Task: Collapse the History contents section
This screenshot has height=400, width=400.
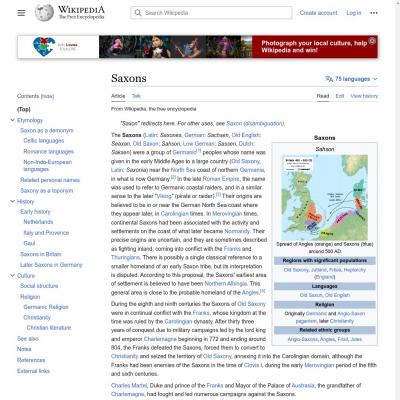Action: pyautogui.click(x=13, y=201)
